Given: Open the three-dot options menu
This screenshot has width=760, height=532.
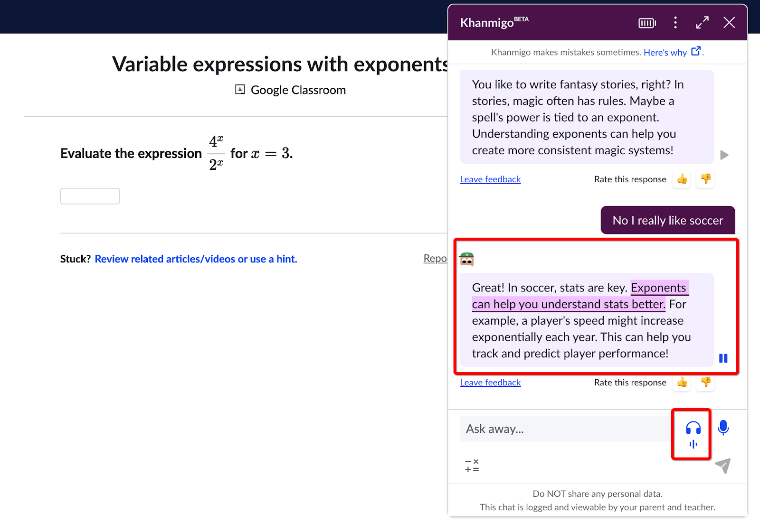Looking at the screenshot, I should point(675,22).
